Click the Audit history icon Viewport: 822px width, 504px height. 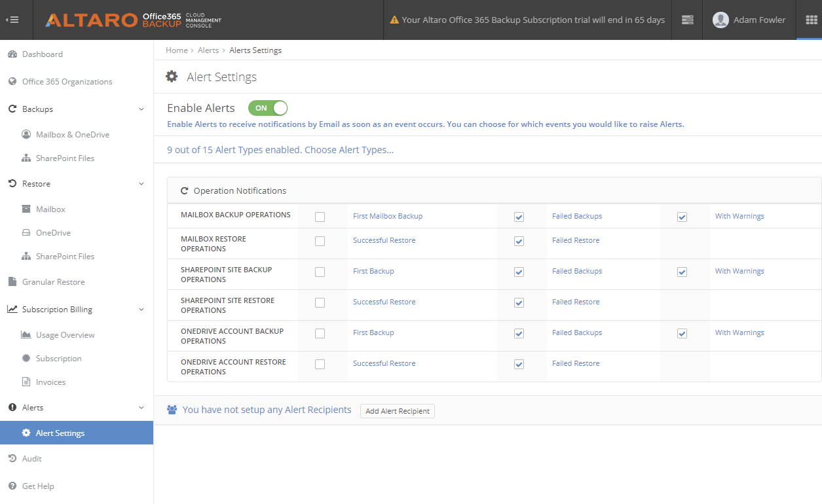12,459
